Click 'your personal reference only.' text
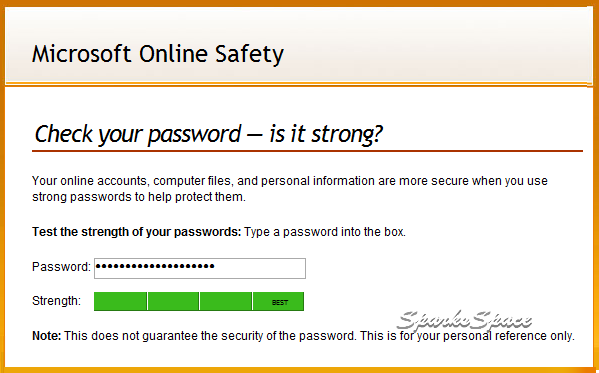This screenshot has width=599, height=373. pos(495,336)
